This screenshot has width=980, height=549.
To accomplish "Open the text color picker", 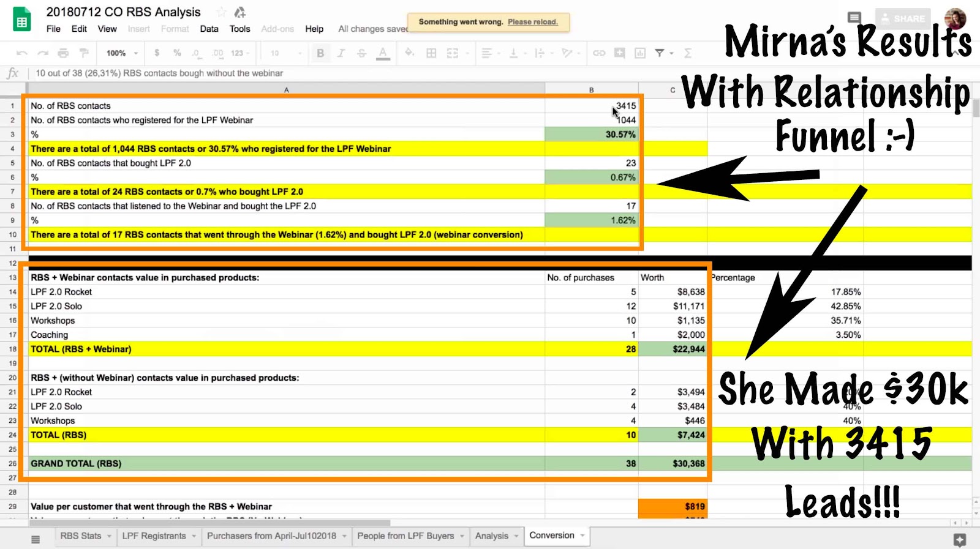I will tap(383, 54).
